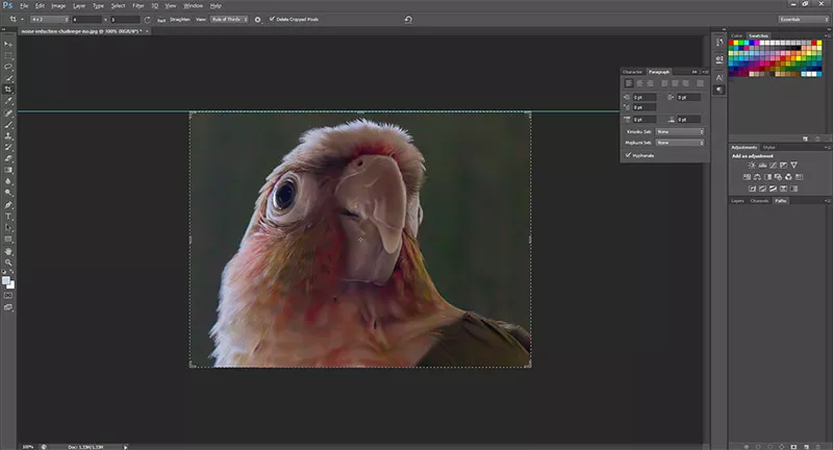Image resolution: width=833 pixels, height=450 pixels.
Task: Open the Window menu
Action: point(193,6)
